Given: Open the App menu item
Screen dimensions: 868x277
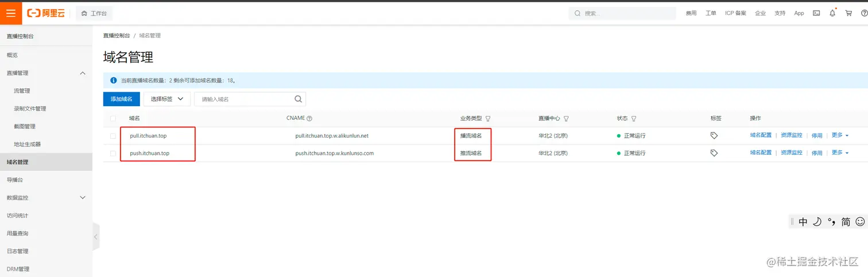Looking at the screenshot, I should pyautogui.click(x=799, y=13).
